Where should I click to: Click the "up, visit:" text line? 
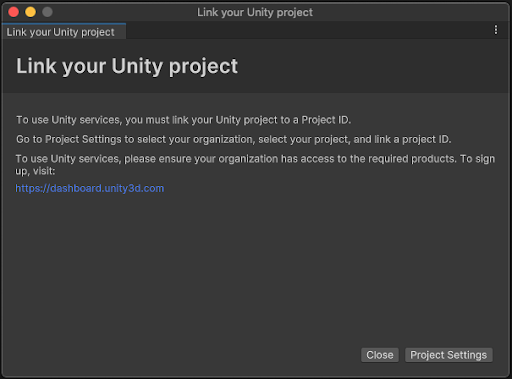35,171
